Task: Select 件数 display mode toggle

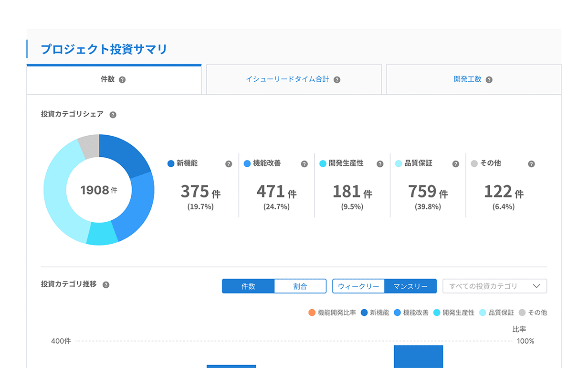Action: tap(248, 286)
